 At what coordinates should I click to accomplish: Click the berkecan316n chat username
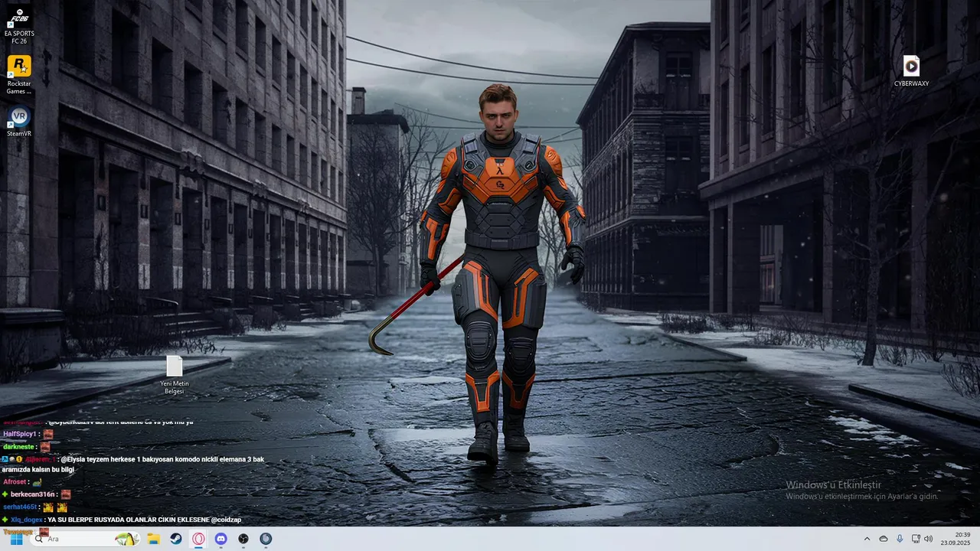coord(34,494)
